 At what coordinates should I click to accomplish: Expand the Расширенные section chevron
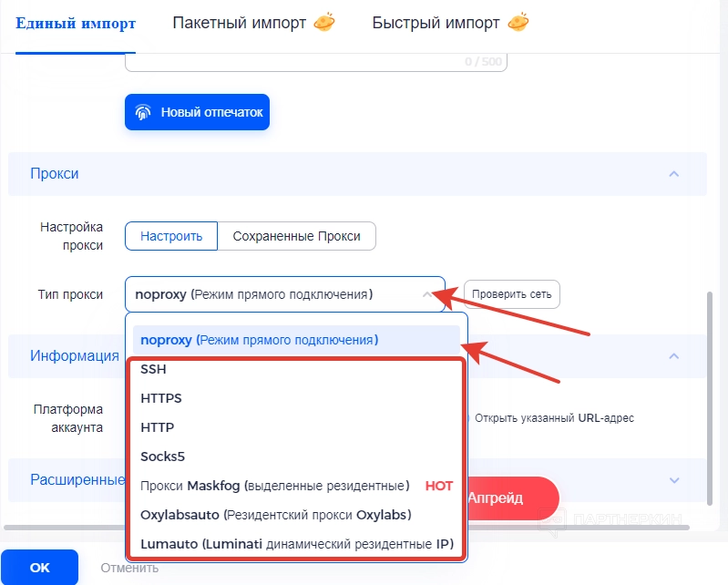click(x=673, y=479)
